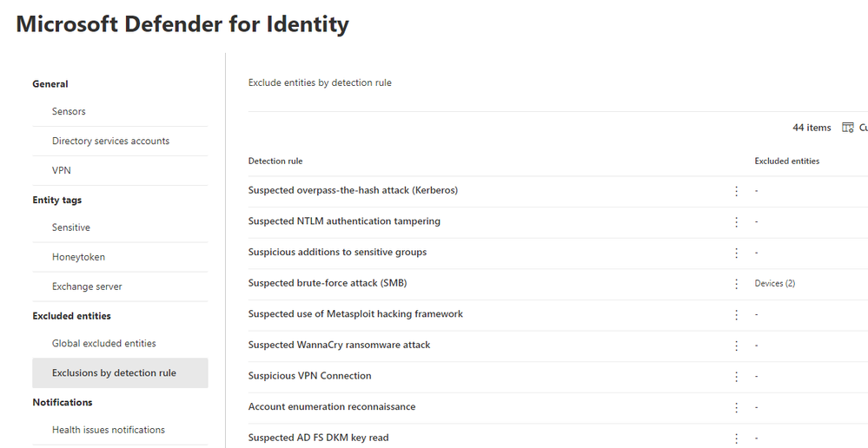Open more options for Account enumeration reconnaissance
The height and width of the screenshot is (448, 868).
click(x=737, y=407)
